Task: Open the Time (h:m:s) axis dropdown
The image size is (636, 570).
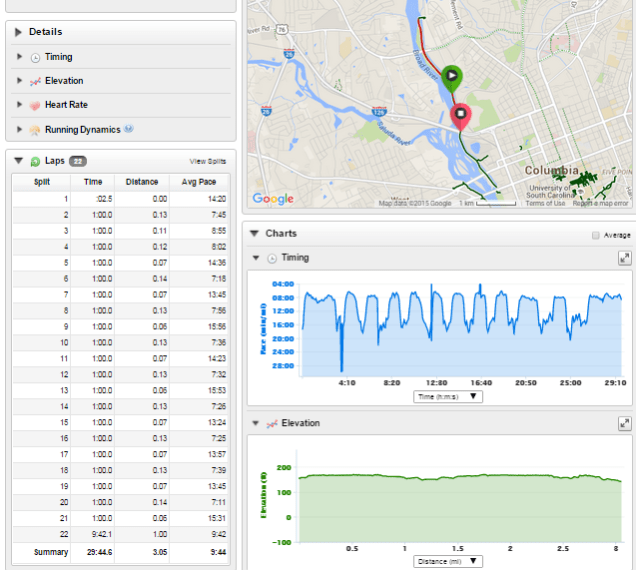Action: (x=447, y=396)
